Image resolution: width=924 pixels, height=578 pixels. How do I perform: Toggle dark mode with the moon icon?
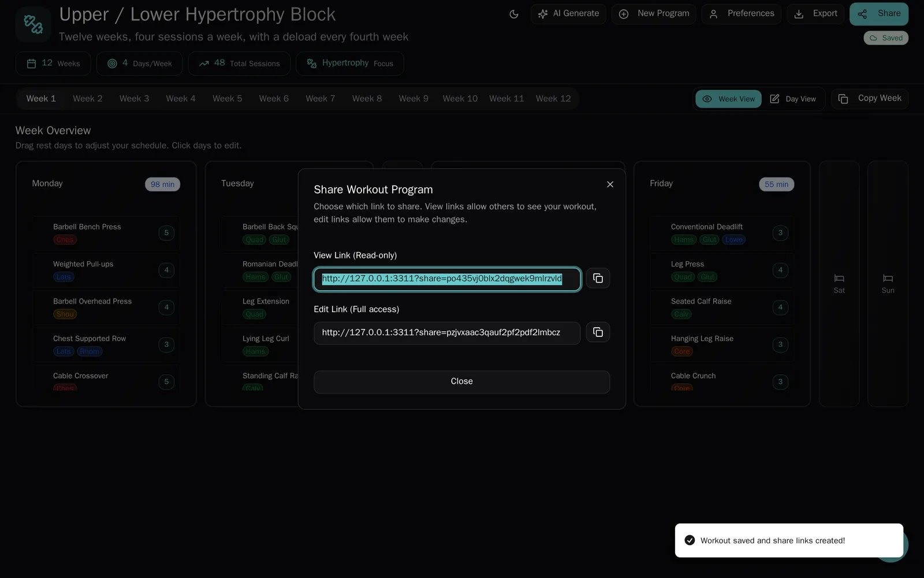point(513,14)
